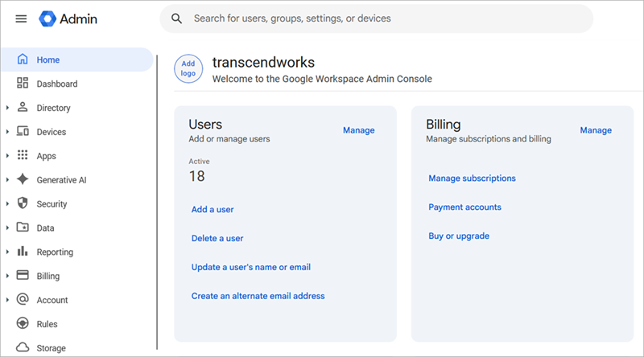
Task: Click the Google Admin logo
Action: point(68,18)
